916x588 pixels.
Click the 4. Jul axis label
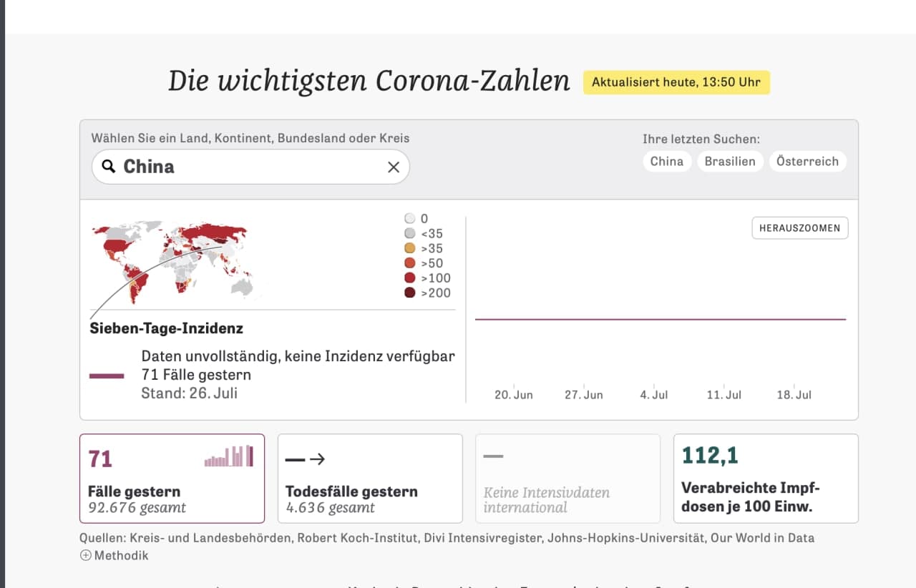tap(654, 395)
